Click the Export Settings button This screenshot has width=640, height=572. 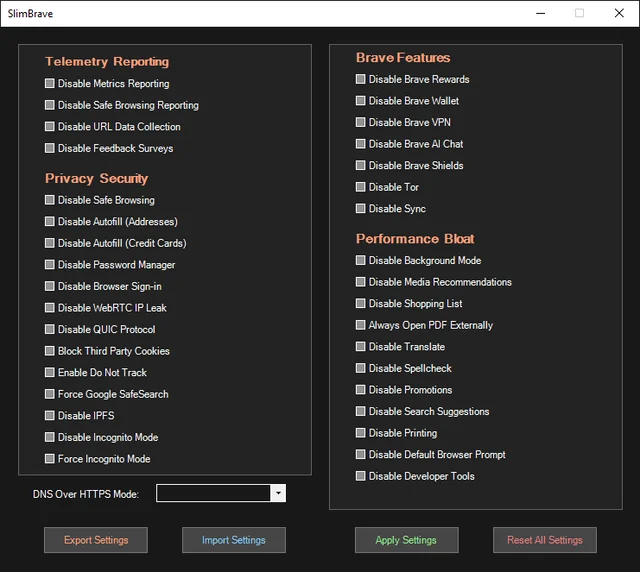click(96, 540)
